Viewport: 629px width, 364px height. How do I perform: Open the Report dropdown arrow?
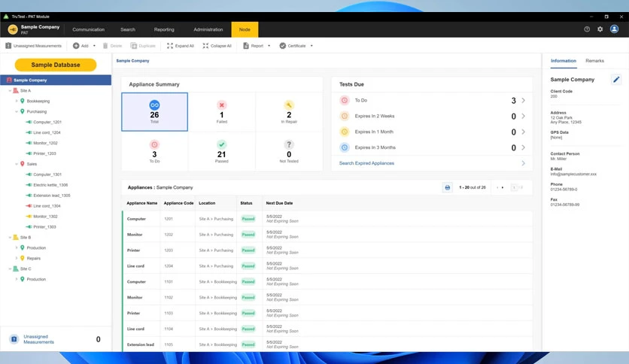click(x=269, y=46)
